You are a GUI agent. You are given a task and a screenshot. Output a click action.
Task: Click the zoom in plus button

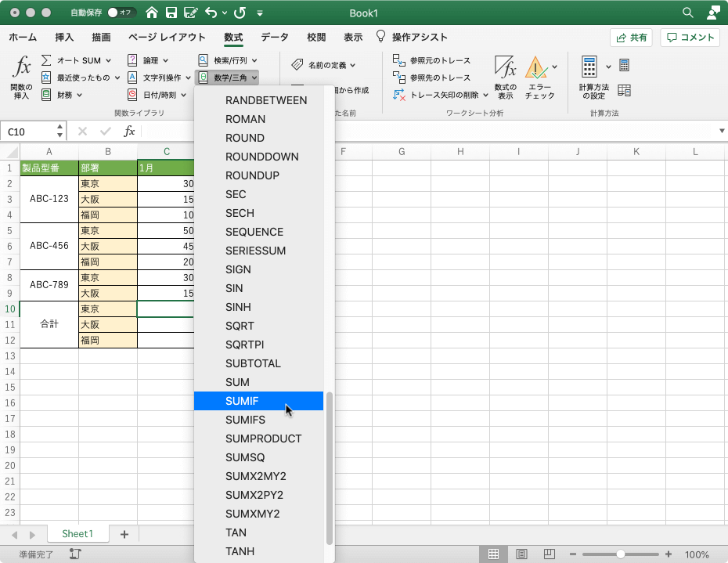click(668, 554)
